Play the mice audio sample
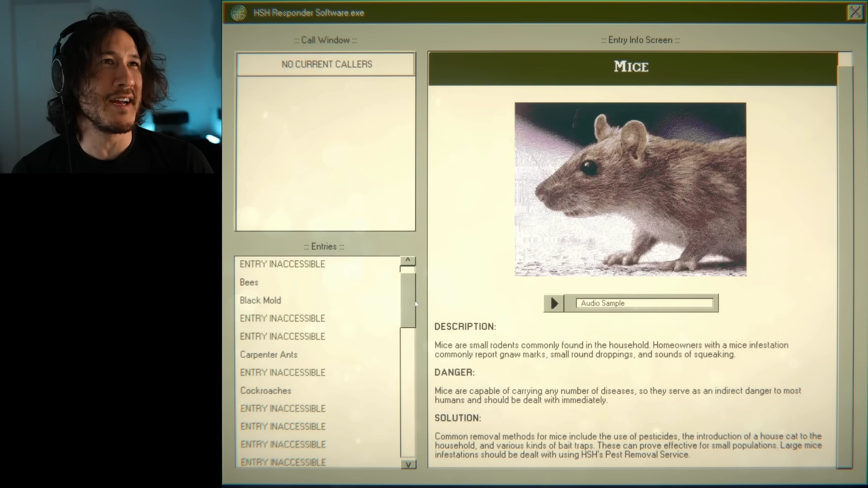Viewport: 868px width, 488px height. pos(554,303)
